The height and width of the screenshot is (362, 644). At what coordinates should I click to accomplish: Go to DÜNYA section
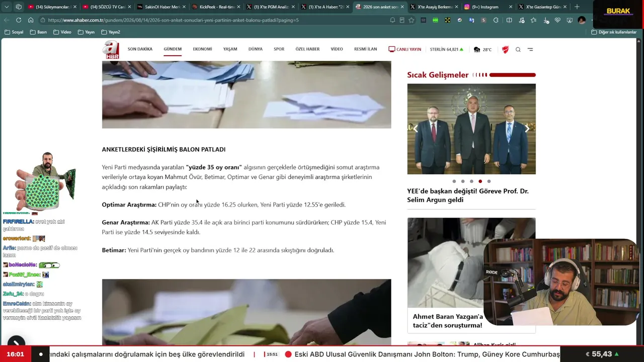256,49
